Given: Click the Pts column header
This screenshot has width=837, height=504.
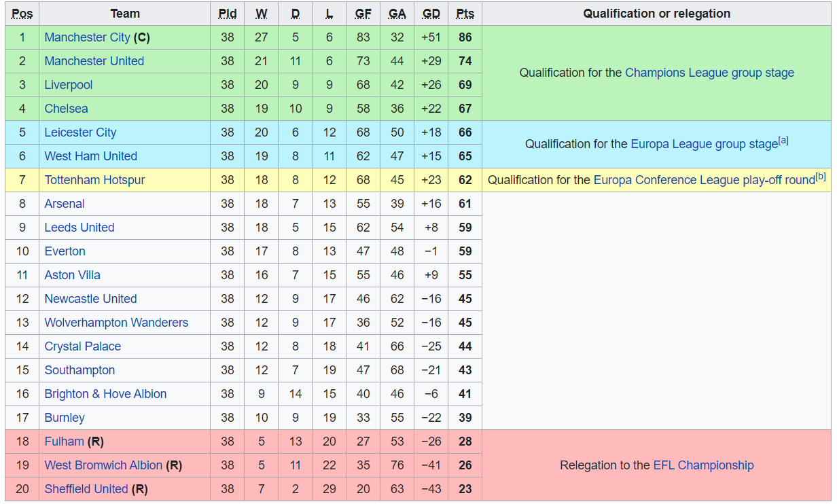Looking at the screenshot, I should point(465,14).
